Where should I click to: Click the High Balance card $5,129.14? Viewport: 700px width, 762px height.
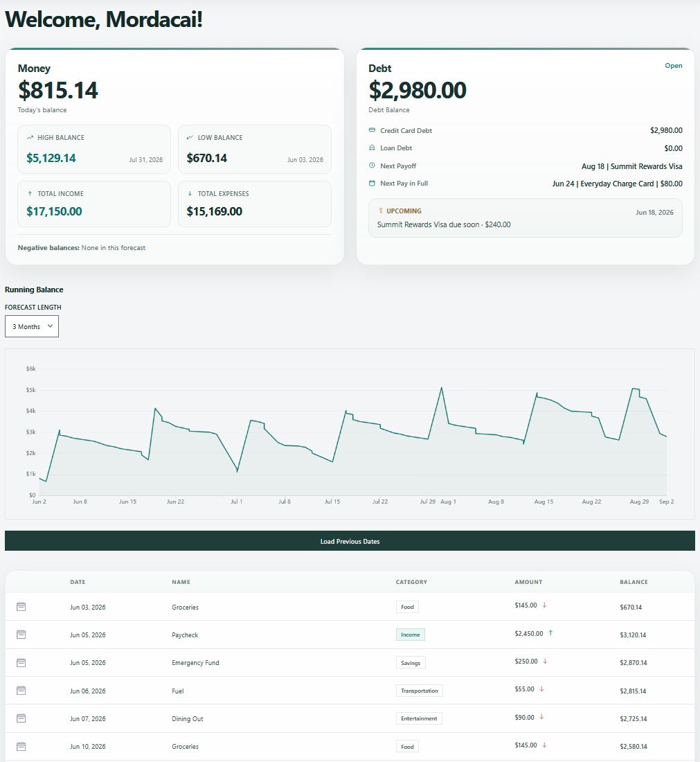click(93, 149)
